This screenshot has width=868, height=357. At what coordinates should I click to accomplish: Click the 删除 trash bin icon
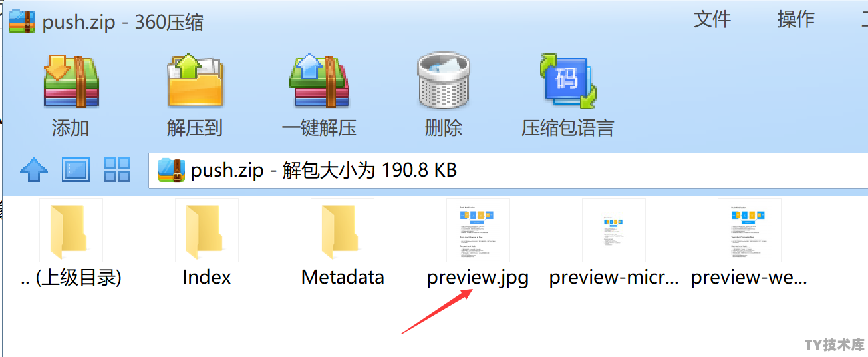pos(444,82)
